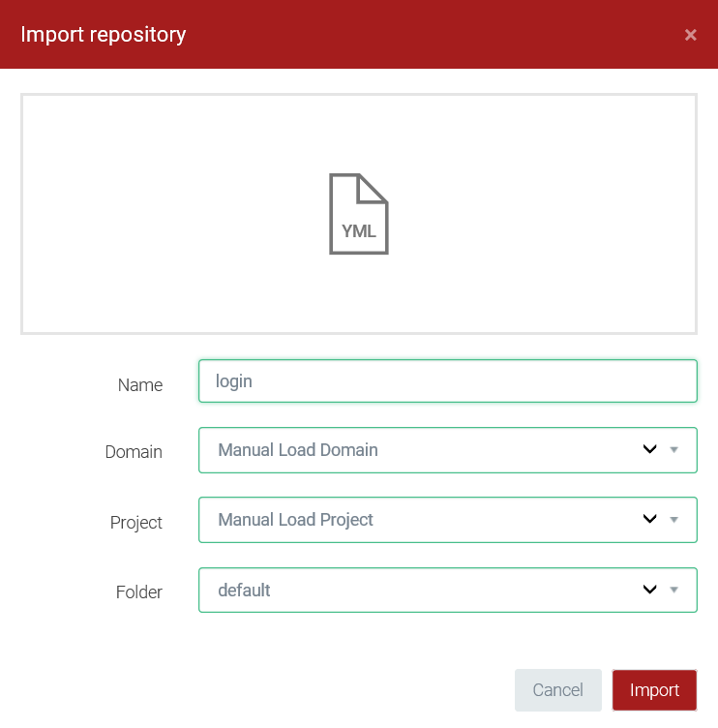Click the Name field label

coord(140,385)
